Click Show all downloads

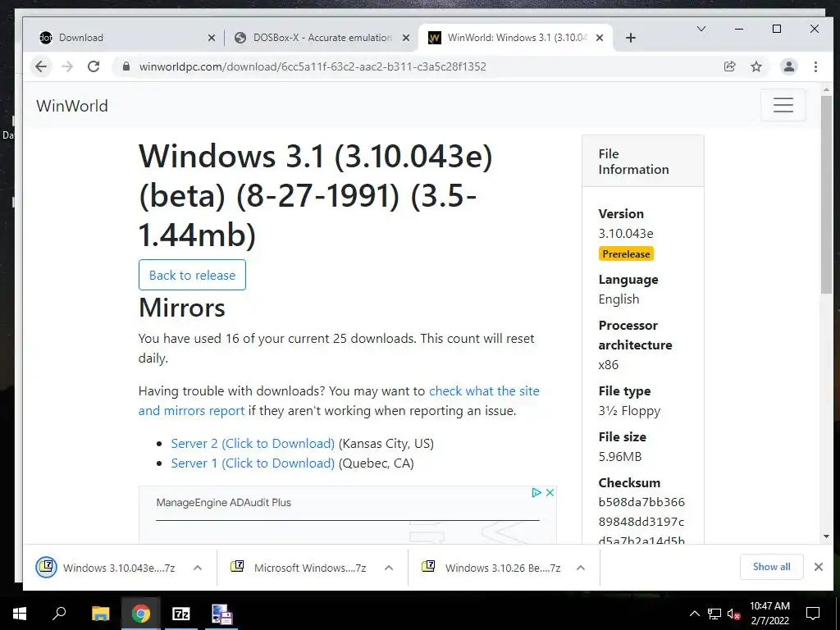pos(771,567)
